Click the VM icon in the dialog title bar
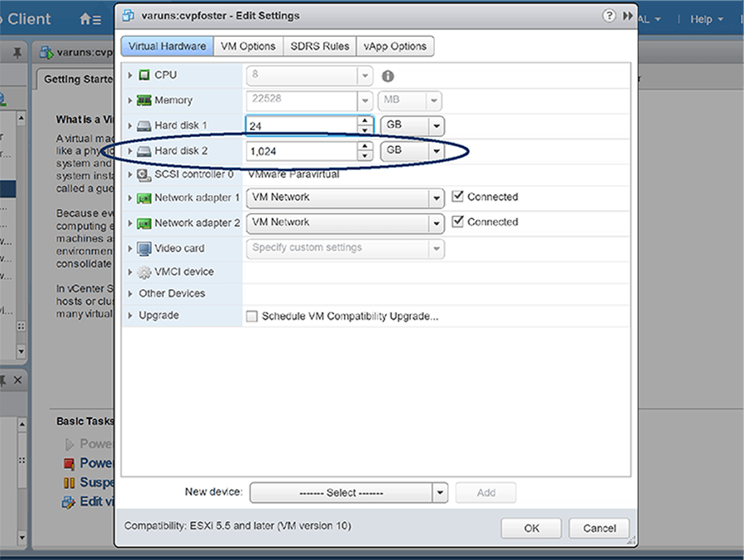The width and height of the screenshot is (744, 560). tap(128, 16)
